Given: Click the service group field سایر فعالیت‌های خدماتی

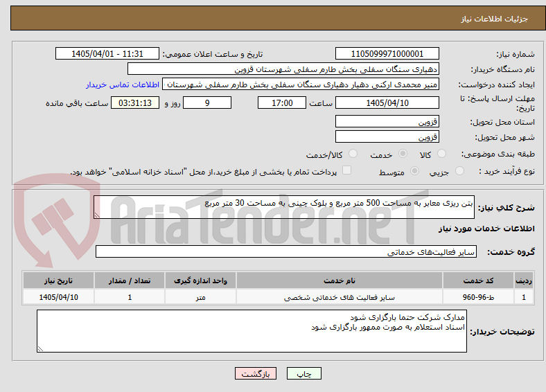Looking at the screenshot, I should click(x=286, y=251).
